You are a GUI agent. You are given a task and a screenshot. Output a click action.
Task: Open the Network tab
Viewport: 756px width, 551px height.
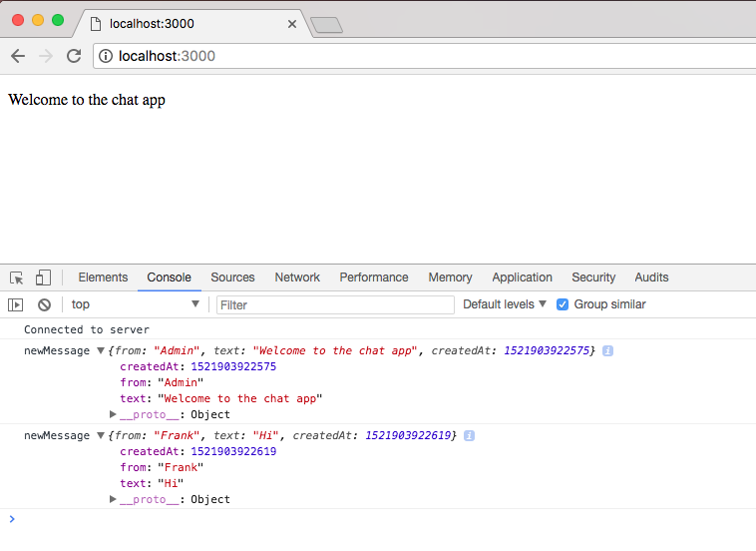pyautogui.click(x=297, y=277)
